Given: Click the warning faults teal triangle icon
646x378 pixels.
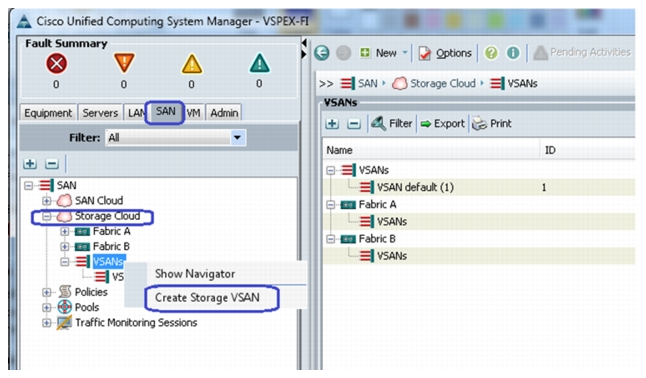Looking at the screenshot, I should click(260, 63).
